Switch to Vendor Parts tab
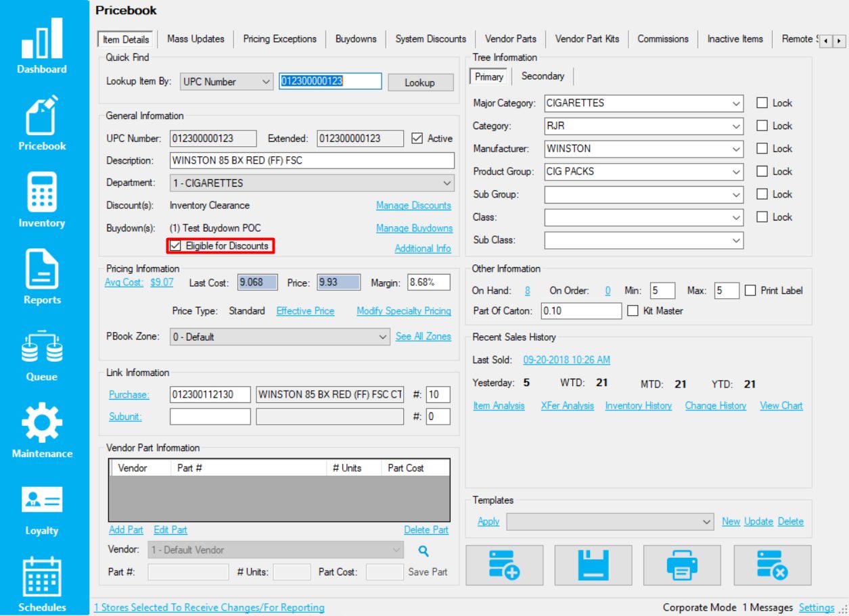 click(511, 39)
